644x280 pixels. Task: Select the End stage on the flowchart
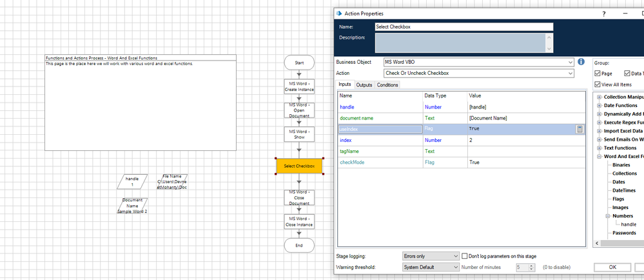tap(299, 245)
